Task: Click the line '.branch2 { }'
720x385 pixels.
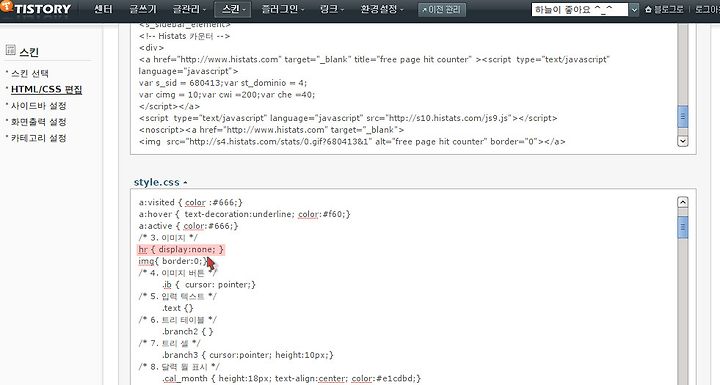Action: pos(188,331)
